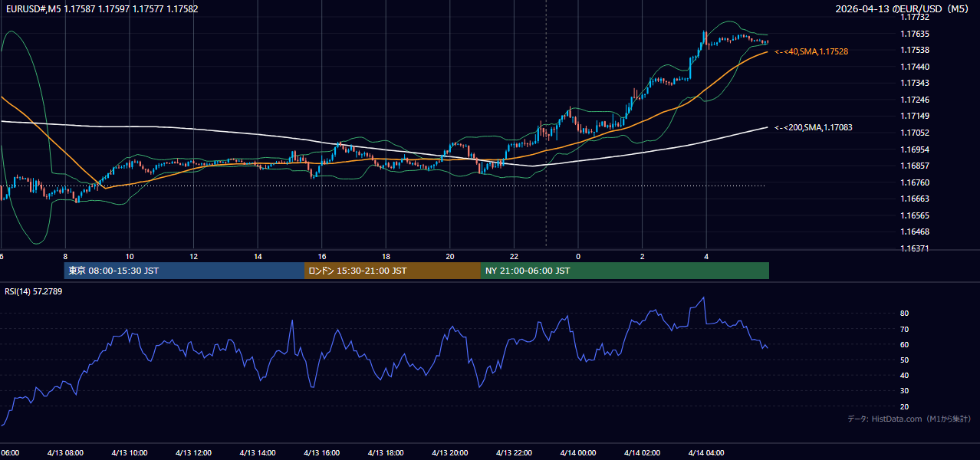Click the 4/14 00:00 time axis label
Screen dimensions: 980x460
pos(578,453)
